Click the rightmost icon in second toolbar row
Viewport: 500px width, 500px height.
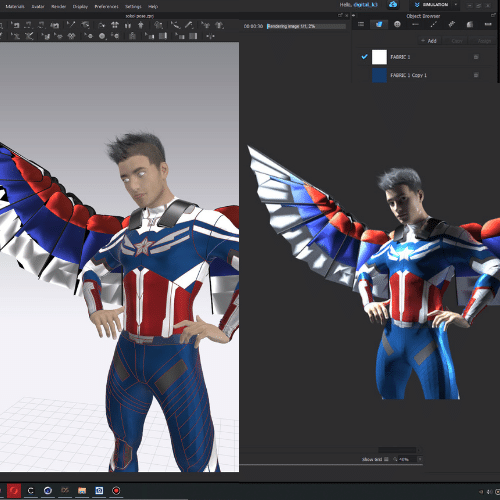click(210, 36)
